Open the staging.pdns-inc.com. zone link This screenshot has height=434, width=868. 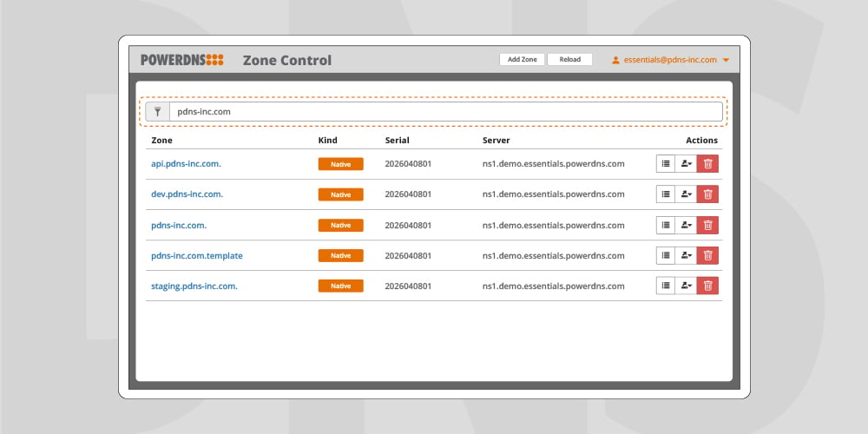(194, 286)
